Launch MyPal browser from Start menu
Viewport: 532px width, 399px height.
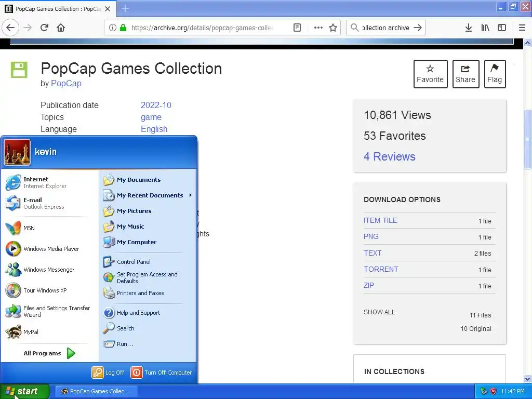49,332
